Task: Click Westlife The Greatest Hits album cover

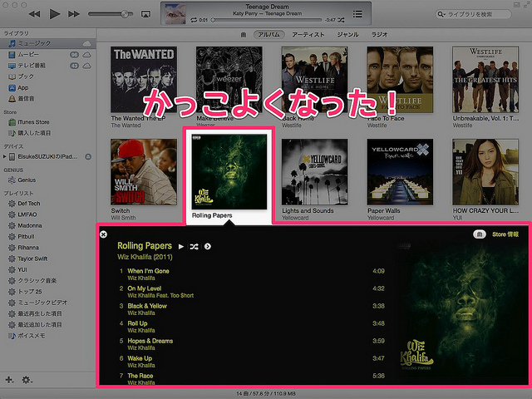Action: [485, 80]
